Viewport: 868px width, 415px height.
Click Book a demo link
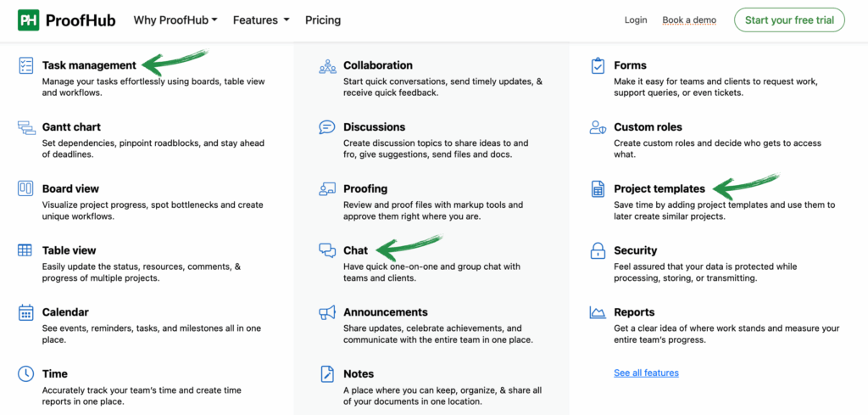coord(689,20)
